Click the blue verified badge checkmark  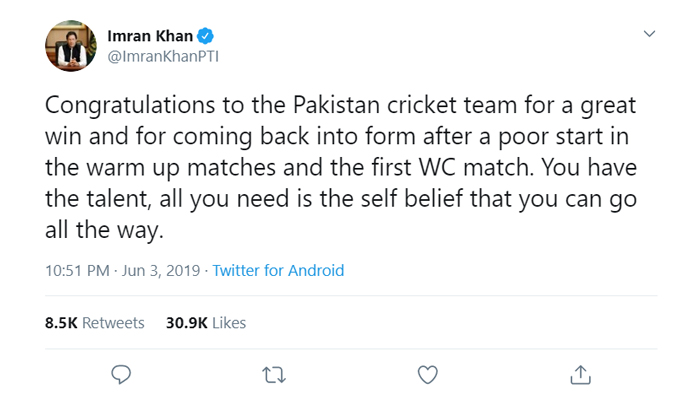[x=205, y=36]
